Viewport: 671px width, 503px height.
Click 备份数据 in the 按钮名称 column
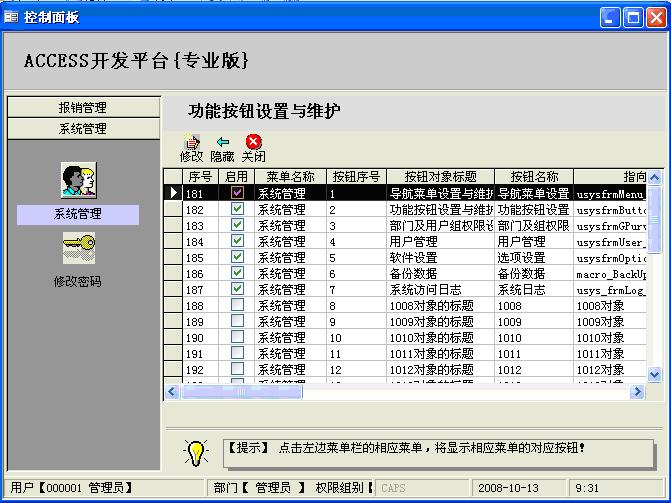[534, 273]
